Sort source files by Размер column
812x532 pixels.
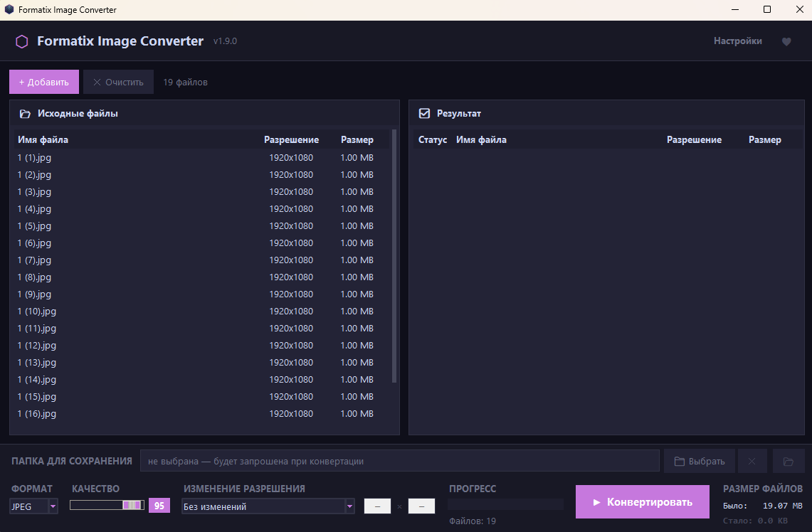[357, 139]
